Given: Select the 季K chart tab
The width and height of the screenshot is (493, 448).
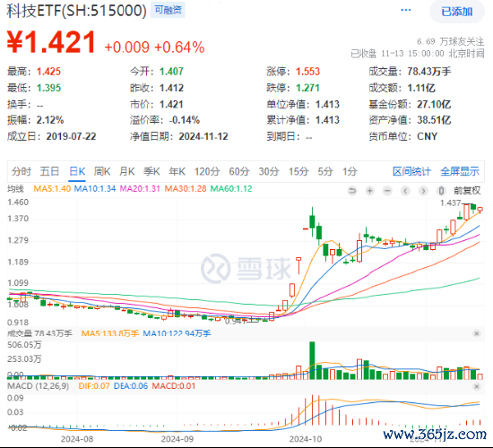Looking at the screenshot, I should 151,172.
